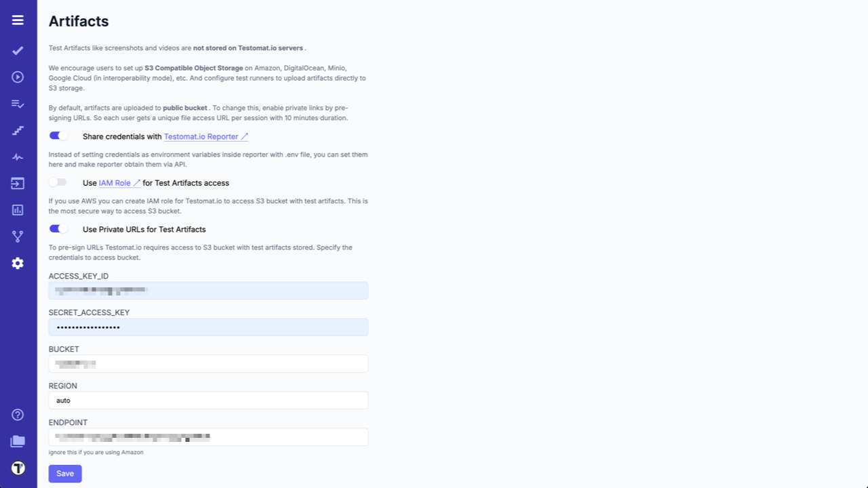Open the Projects folders icon
The height and width of the screenshot is (488, 868).
18,441
